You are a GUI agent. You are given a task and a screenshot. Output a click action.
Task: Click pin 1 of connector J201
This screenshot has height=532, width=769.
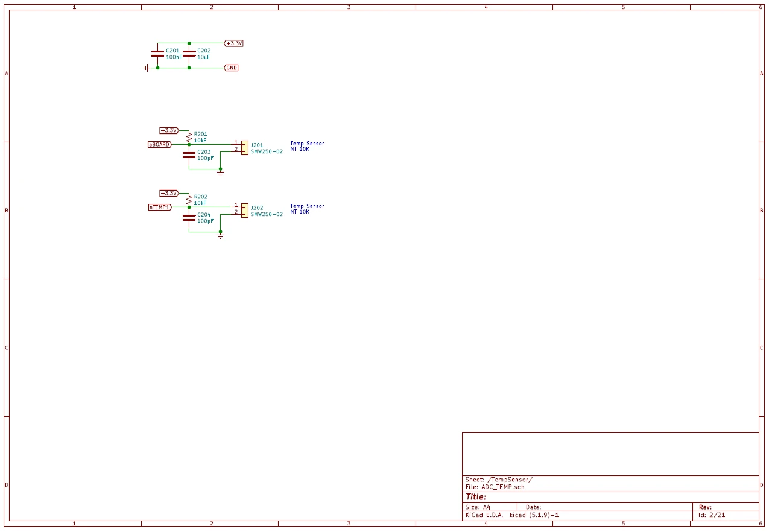point(236,142)
